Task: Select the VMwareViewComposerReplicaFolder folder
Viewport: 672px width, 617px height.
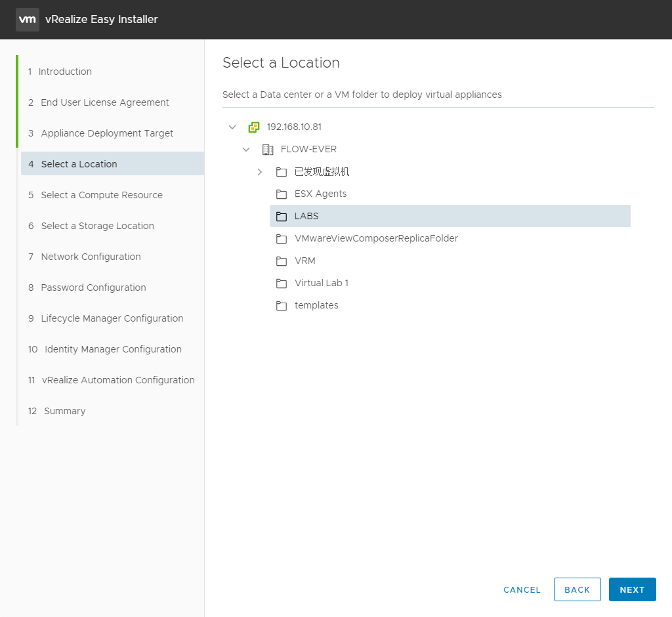Action: coord(376,238)
